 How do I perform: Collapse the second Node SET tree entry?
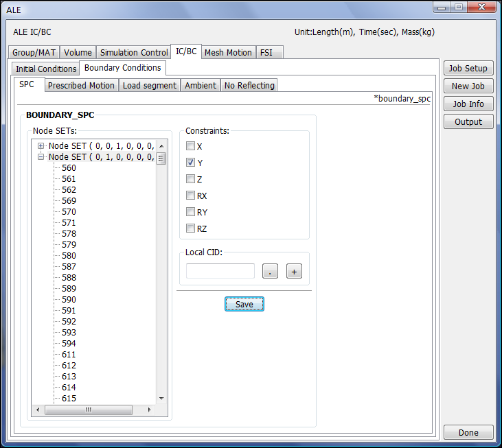41,157
